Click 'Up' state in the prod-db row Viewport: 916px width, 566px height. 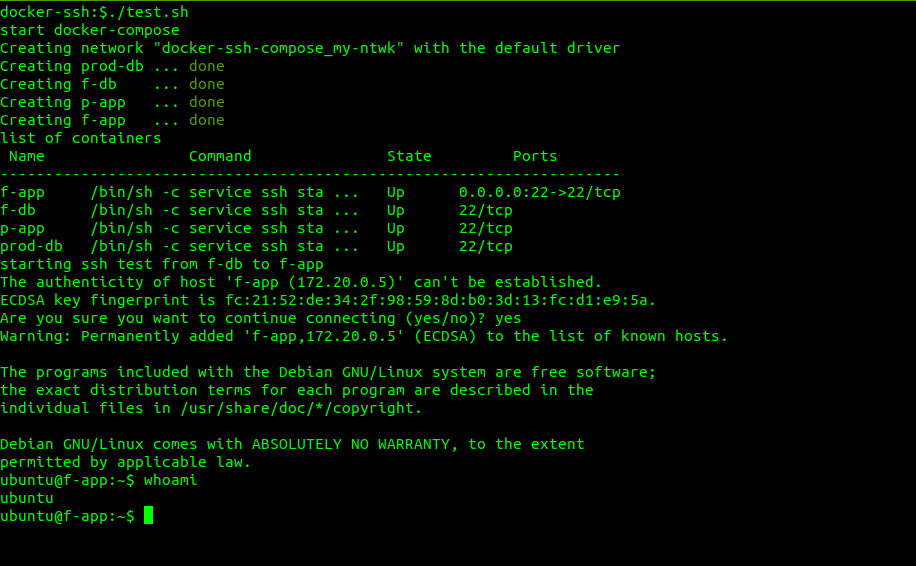click(395, 247)
